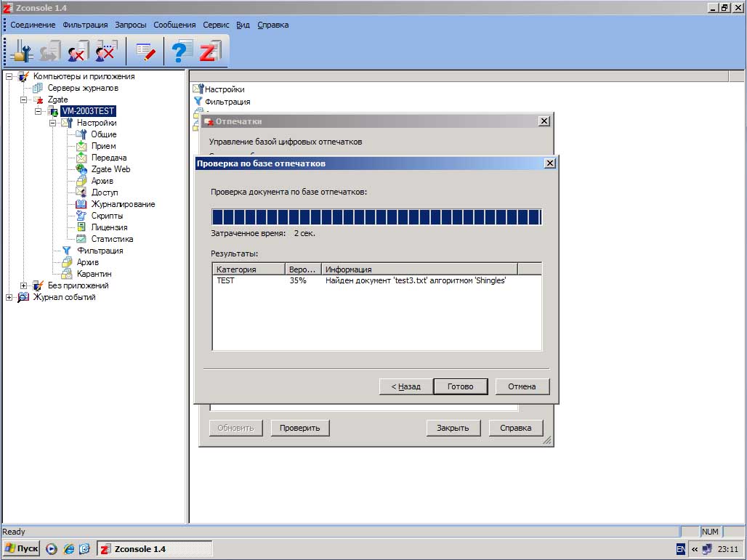Expand the Журнал событий tree node
The width and height of the screenshot is (747, 560).
[x=9, y=297]
